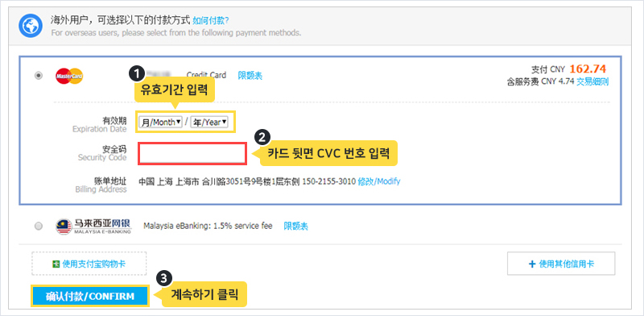
Task: Select the MasterCard credit card radio button
Action: (39, 76)
